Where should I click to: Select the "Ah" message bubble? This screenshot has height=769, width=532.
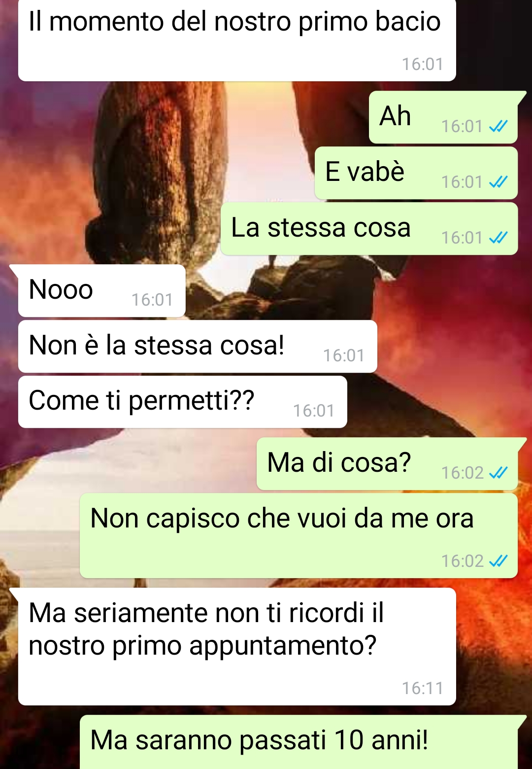pos(443,117)
